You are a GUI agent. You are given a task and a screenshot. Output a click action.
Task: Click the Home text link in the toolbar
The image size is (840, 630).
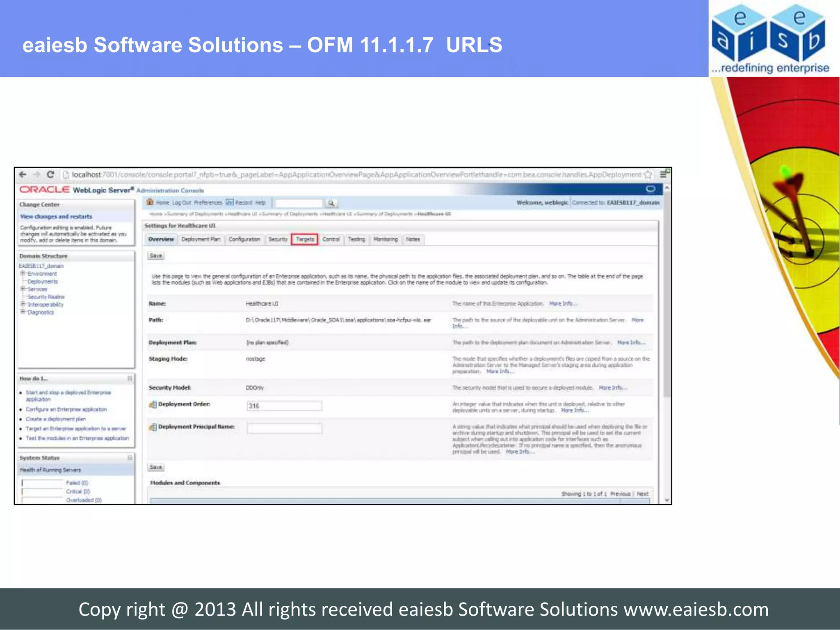coord(162,203)
